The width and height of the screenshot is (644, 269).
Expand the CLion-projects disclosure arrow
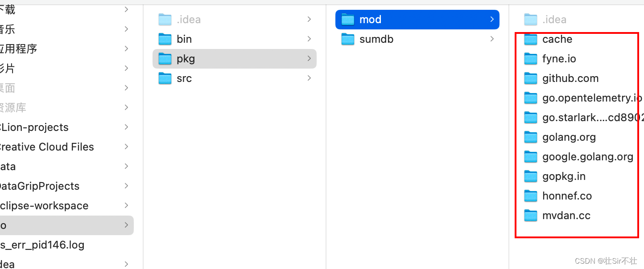click(126, 127)
